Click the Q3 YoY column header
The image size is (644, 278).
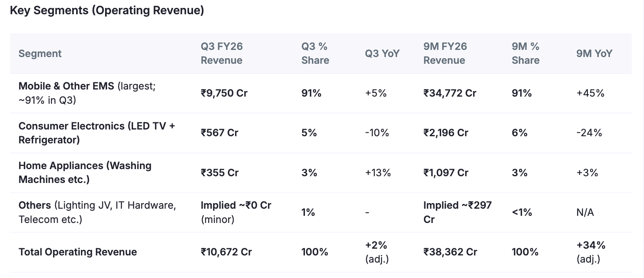coord(382,53)
